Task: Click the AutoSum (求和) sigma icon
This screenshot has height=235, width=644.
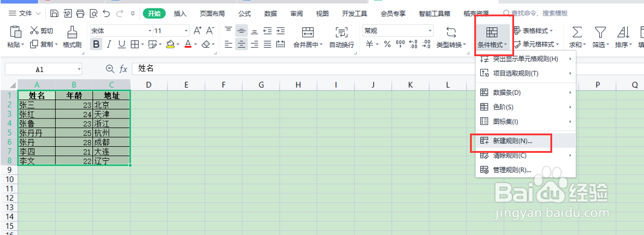Action: coord(577,33)
